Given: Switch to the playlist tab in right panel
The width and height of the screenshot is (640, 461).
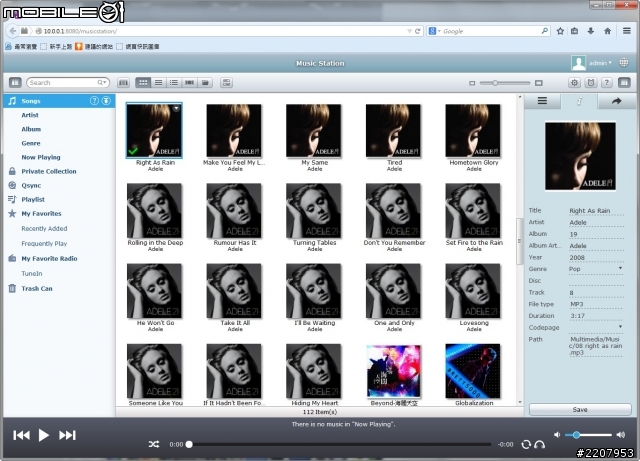Looking at the screenshot, I should [x=542, y=101].
